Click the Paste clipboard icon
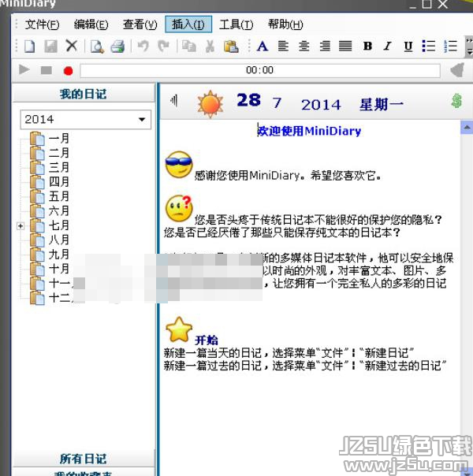The width and height of the screenshot is (473, 476). 231,46
